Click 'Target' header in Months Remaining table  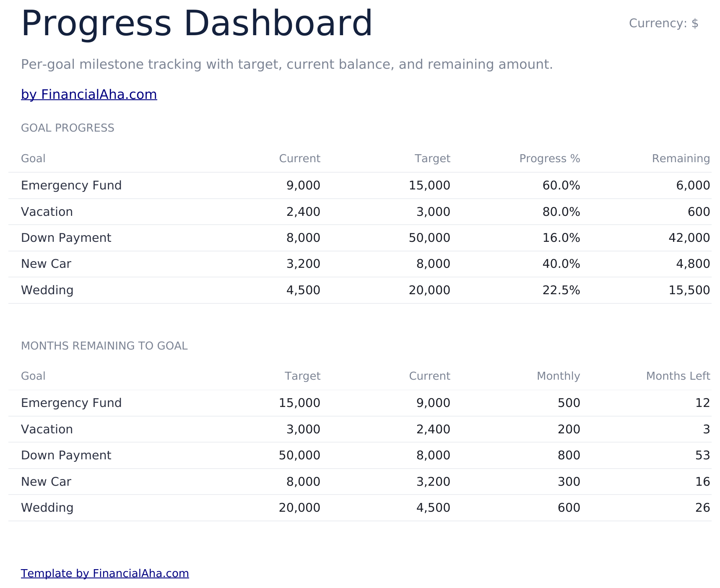click(x=302, y=376)
